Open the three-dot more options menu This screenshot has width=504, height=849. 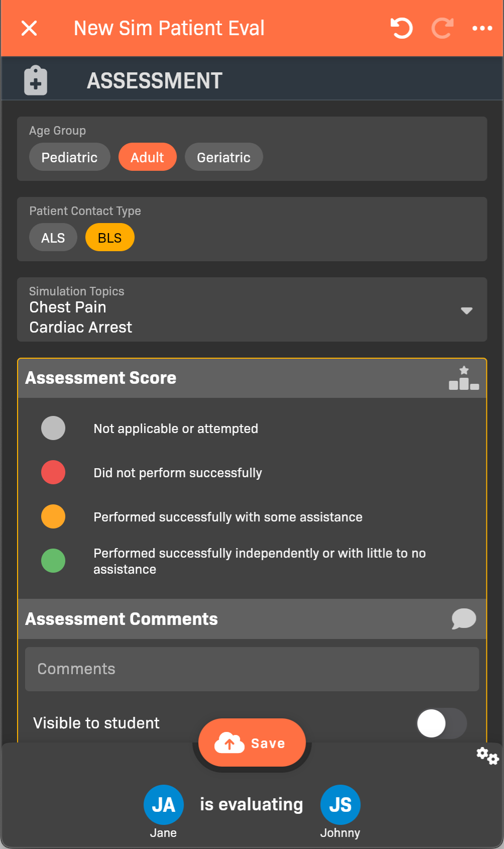pos(482,28)
